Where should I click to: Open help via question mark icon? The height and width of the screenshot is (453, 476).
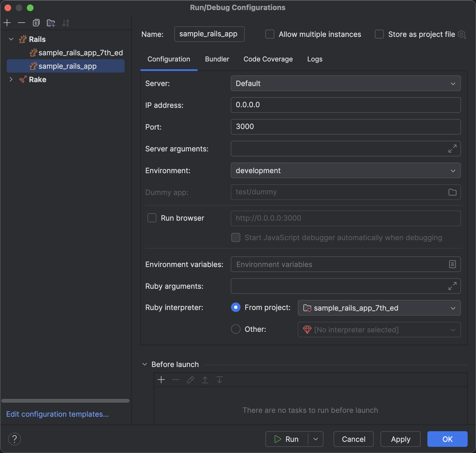(x=15, y=439)
